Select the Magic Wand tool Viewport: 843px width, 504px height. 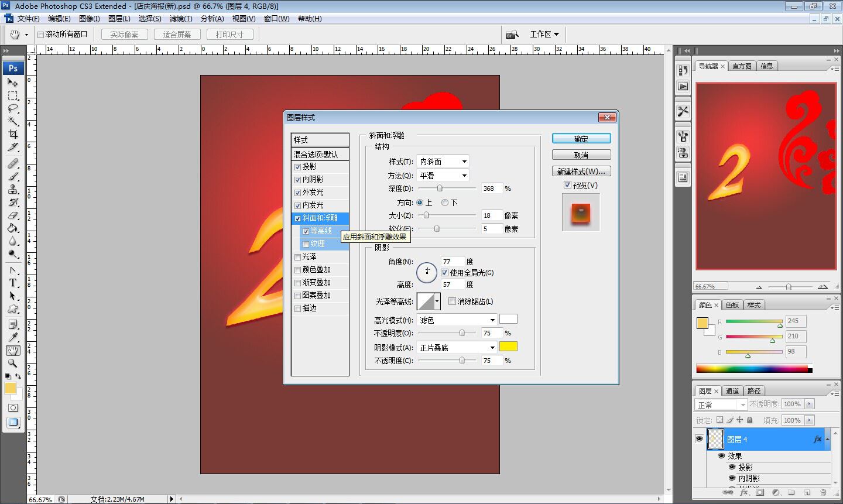(13, 121)
